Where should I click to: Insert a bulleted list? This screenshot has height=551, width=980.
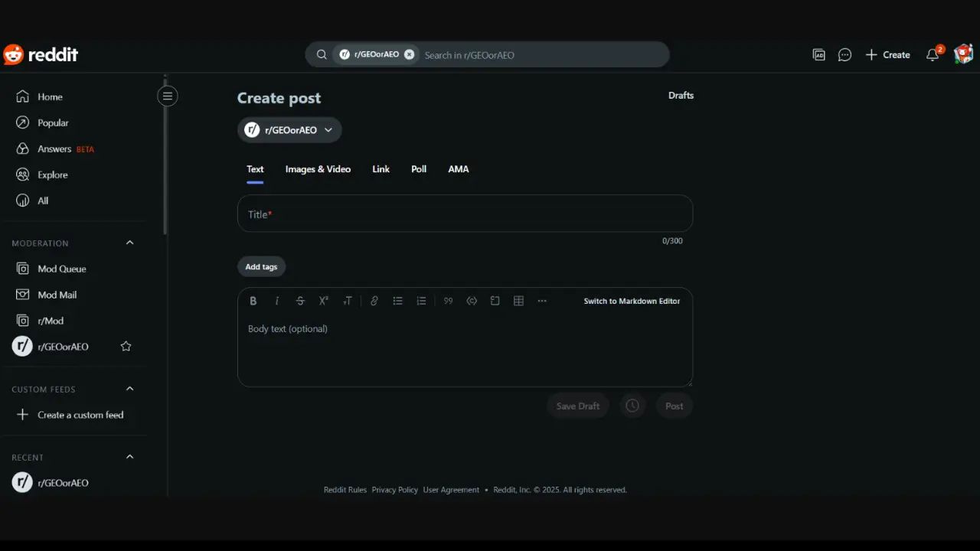click(x=397, y=301)
